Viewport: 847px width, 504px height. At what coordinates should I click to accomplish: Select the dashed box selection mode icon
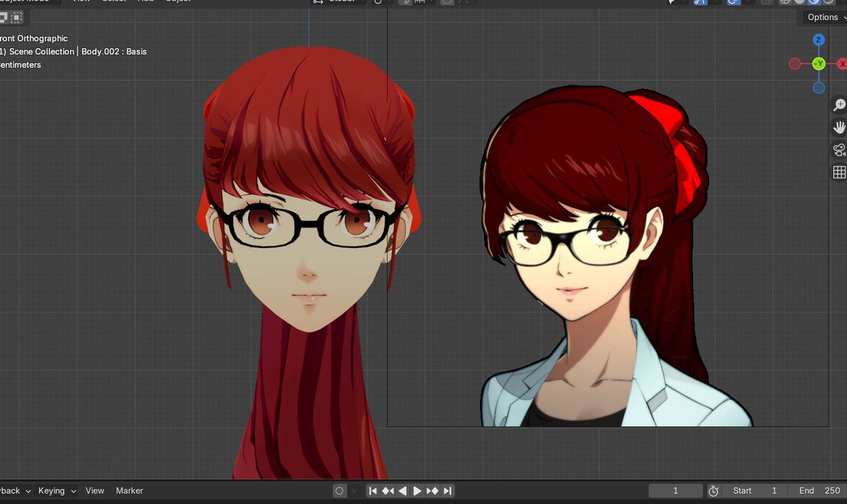(x=17, y=17)
